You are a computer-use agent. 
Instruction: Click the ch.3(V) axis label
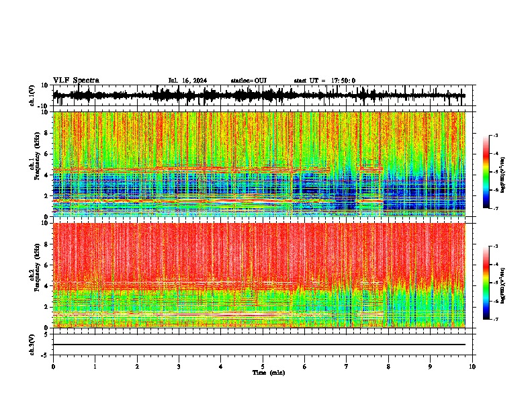tap(32, 345)
